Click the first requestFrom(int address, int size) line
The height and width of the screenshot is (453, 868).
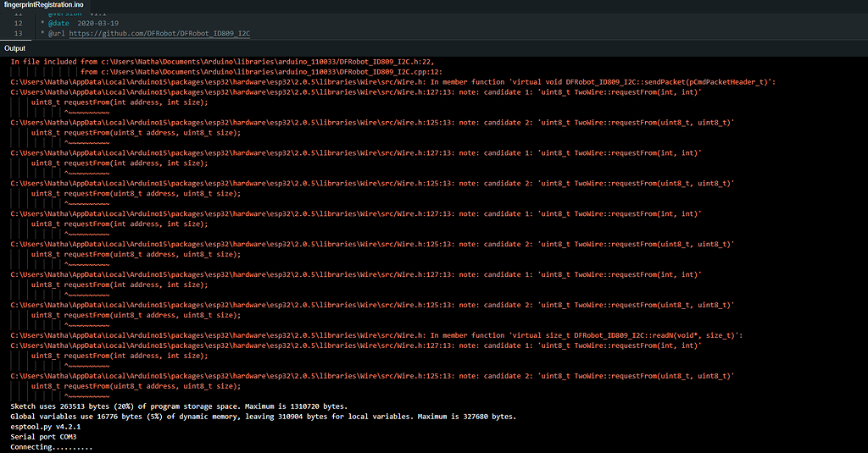(120, 102)
